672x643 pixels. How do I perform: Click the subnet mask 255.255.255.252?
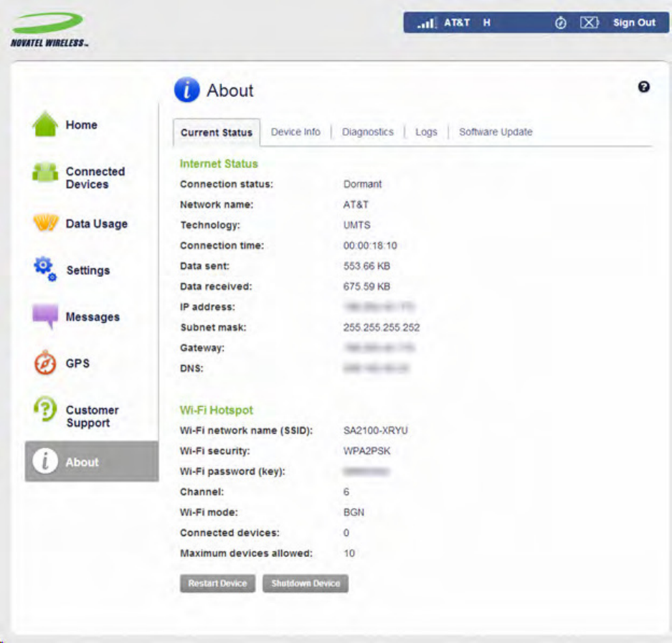pos(382,328)
